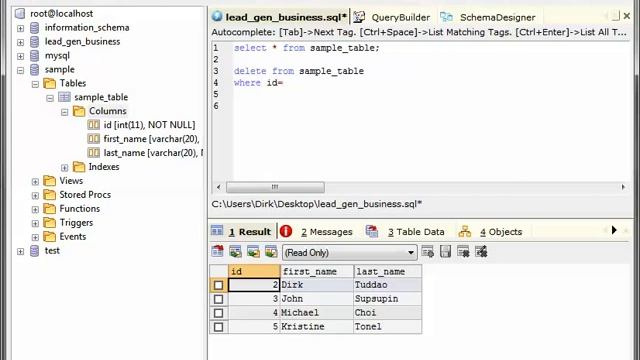Expand the Indexes folder node
The width and height of the screenshot is (640, 360).
[x=64, y=167]
